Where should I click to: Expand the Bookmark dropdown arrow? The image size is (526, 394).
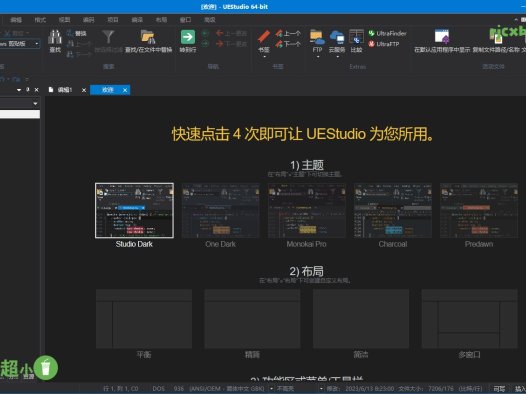(x=264, y=57)
